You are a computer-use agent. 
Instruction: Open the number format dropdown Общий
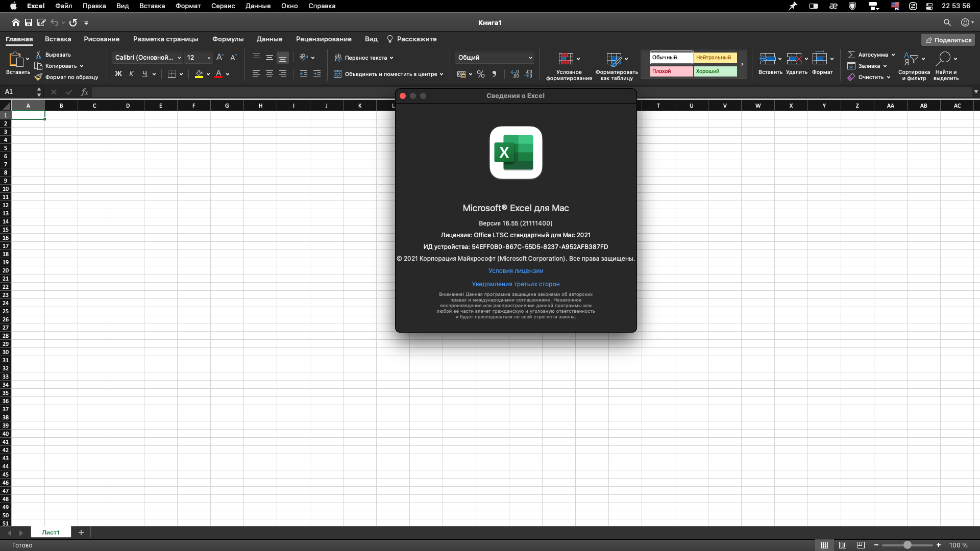pyautogui.click(x=495, y=58)
